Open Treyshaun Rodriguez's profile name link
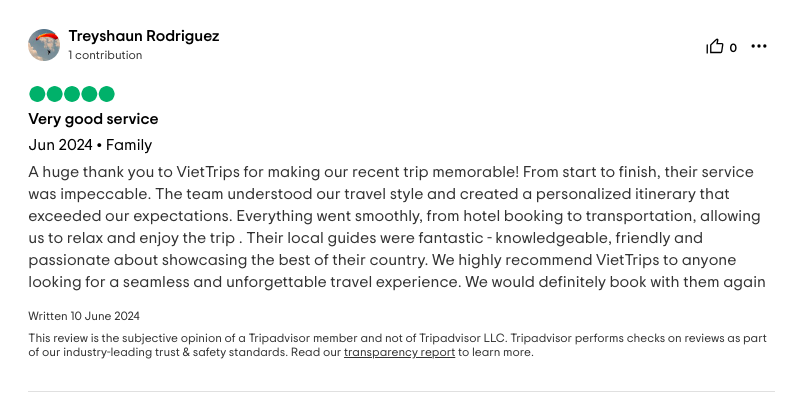The width and height of the screenshot is (808, 399). [x=144, y=36]
